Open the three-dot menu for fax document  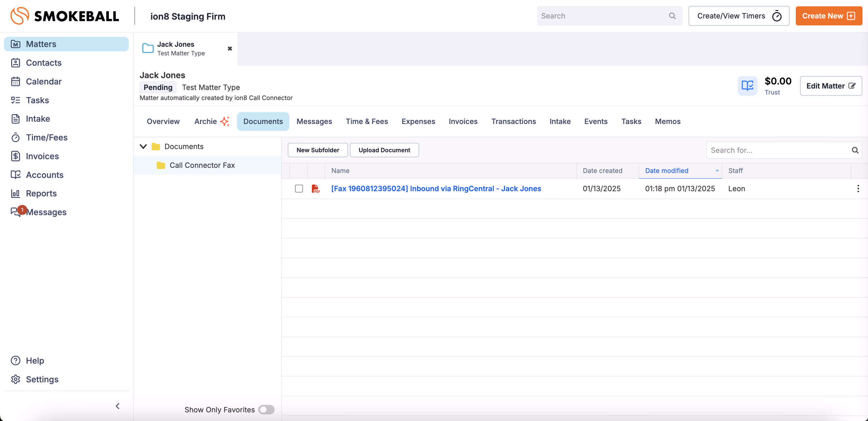[x=858, y=189]
